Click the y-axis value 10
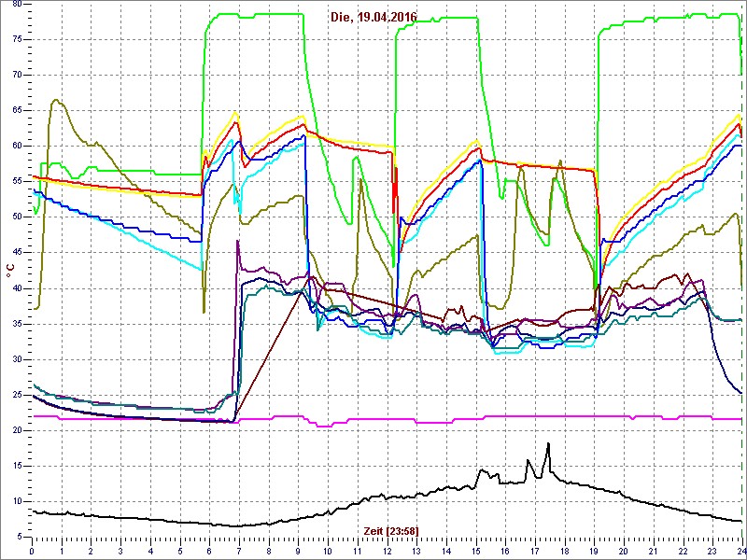Image resolution: width=747 pixels, height=560 pixels. point(17,502)
